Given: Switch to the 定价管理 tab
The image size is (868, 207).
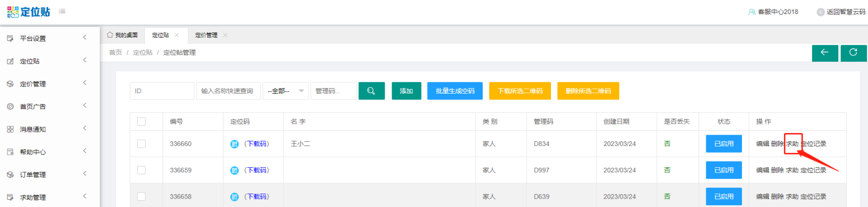Looking at the screenshot, I should pos(206,35).
